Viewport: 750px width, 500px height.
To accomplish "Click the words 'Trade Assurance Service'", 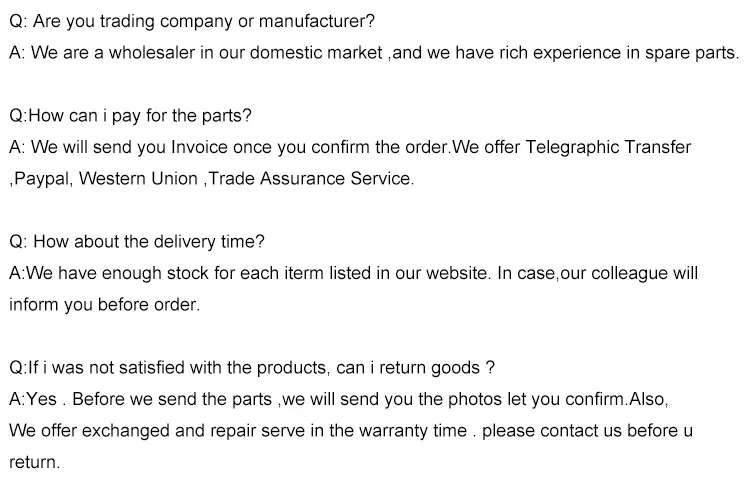I will pyautogui.click(x=311, y=178).
